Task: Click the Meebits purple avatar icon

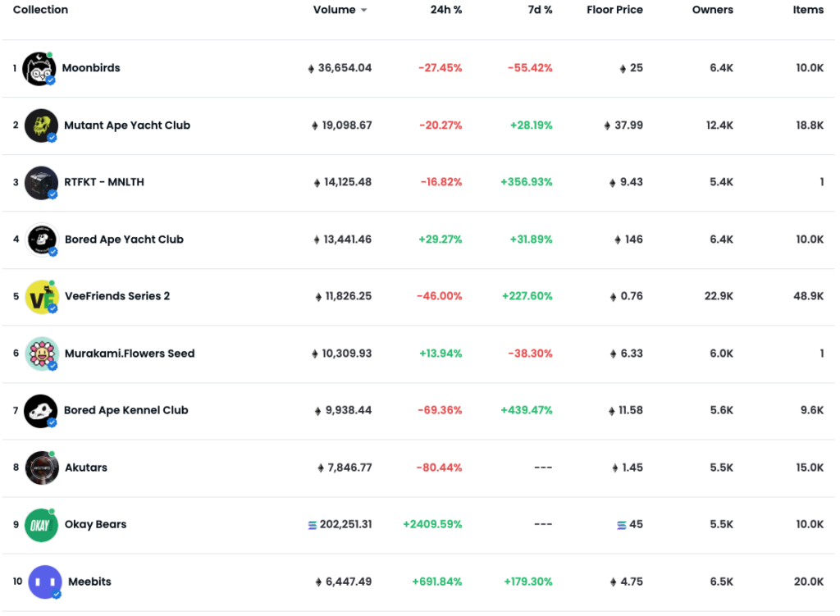Action: click(x=45, y=582)
